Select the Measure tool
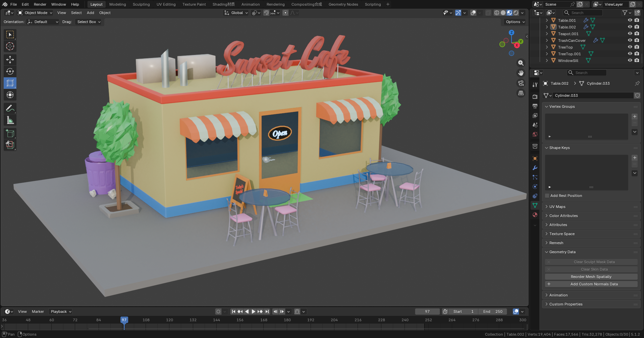644x338 pixels. click(x=10, y=120)
